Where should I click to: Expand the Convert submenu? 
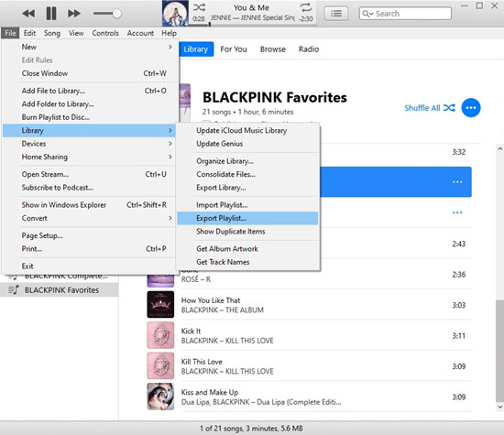pos(89,218)
